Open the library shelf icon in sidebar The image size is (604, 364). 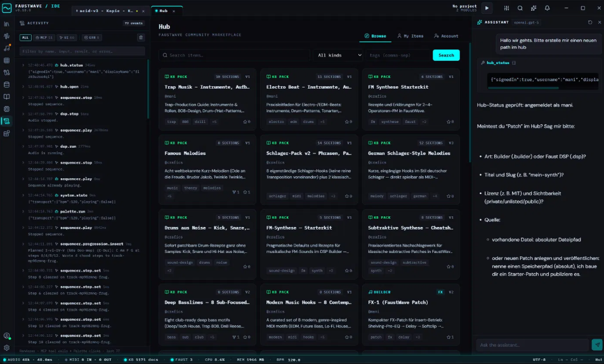pos(6,24)
